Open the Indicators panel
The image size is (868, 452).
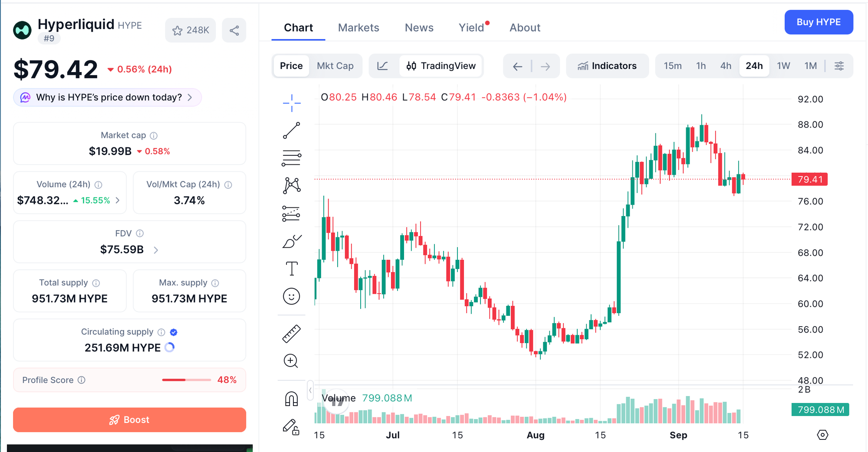coord(607,66)
